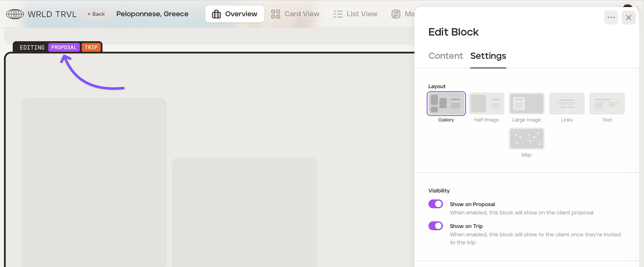Close the Edit Block panel
The height and width of the screenshot is (267, 644).
point(628,18)
